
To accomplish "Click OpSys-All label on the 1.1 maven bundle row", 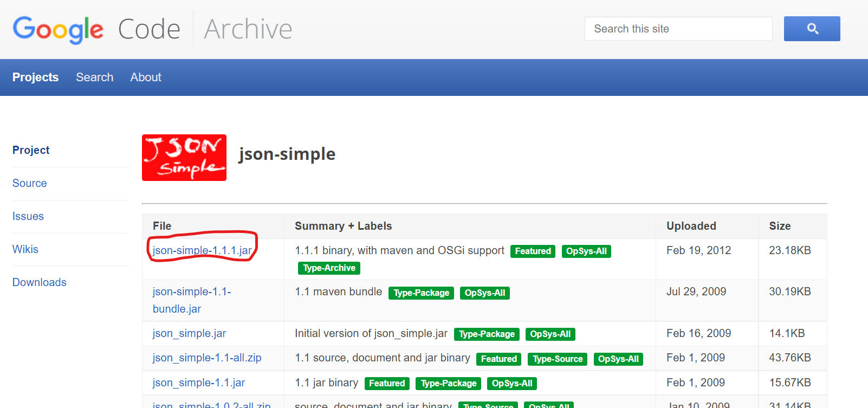I will pos(485,293).
